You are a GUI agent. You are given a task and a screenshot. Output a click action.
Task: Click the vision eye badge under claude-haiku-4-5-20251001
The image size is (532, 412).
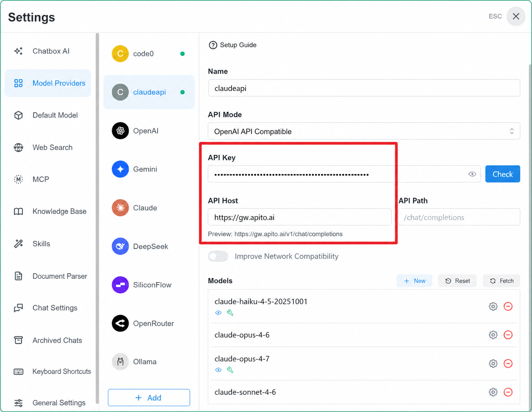pos(218,313)
